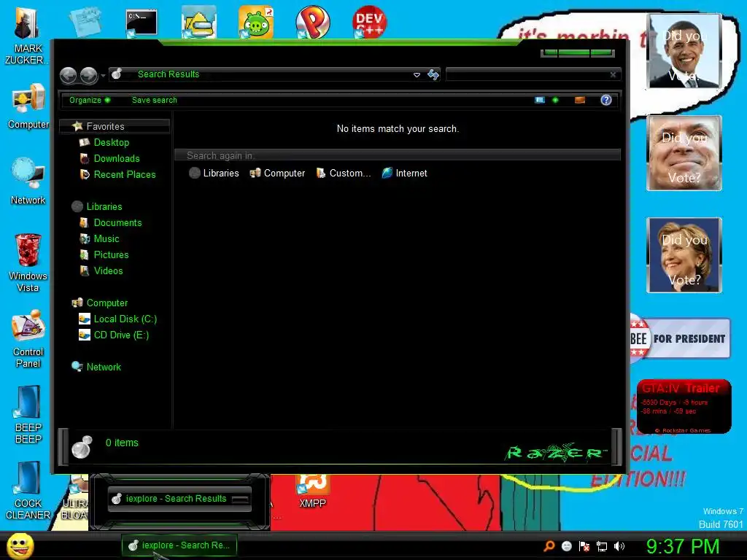
Task: Open the Windows Vista recycle bin icon
Action: (x=28, y=262)
